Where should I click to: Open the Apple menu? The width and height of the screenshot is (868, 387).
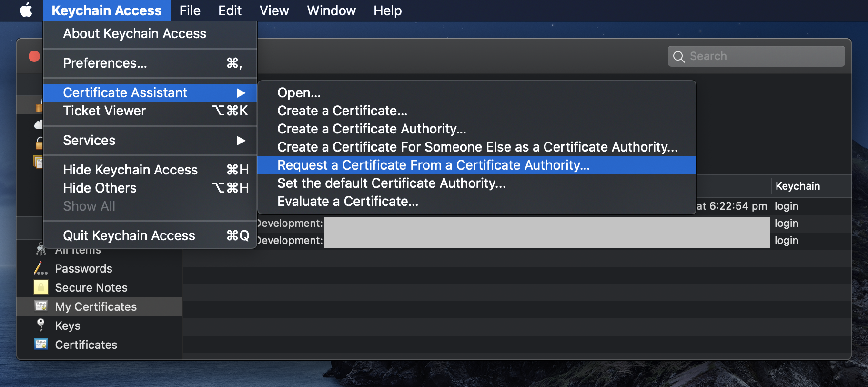[26, 10]
